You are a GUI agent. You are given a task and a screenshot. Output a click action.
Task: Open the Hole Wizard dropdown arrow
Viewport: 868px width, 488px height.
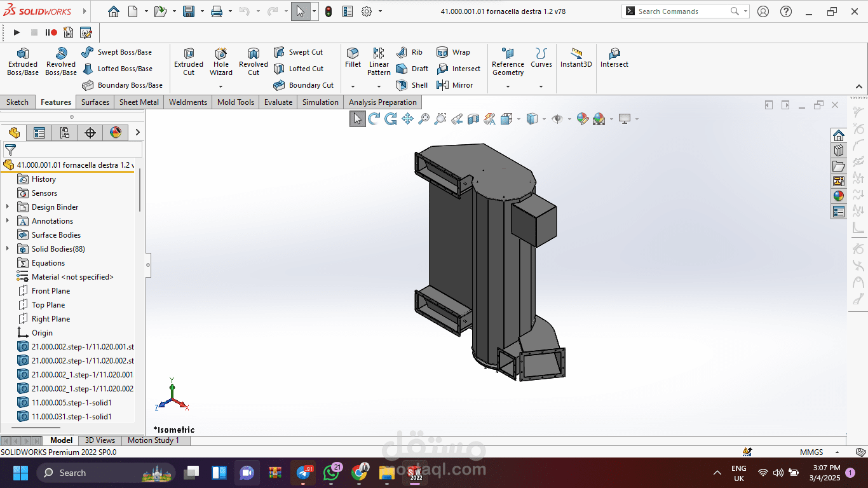[x=221, y=86]
